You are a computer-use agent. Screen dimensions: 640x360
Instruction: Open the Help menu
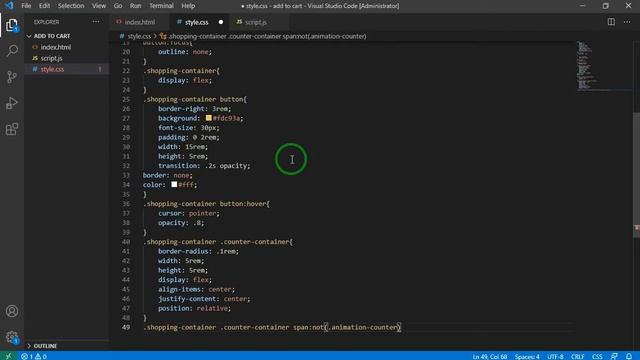[188, 6]
